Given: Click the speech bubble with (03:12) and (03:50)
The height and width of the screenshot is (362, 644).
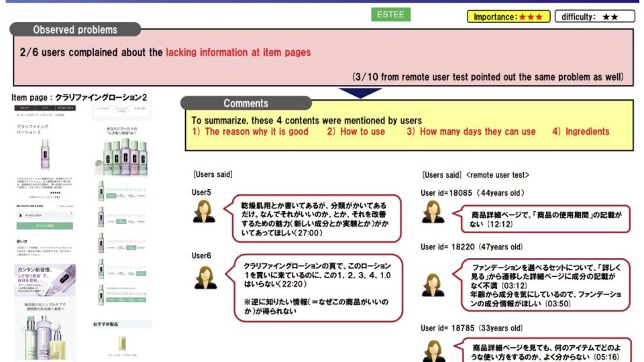Looking at the screenshot, I should tap(542, 285).
